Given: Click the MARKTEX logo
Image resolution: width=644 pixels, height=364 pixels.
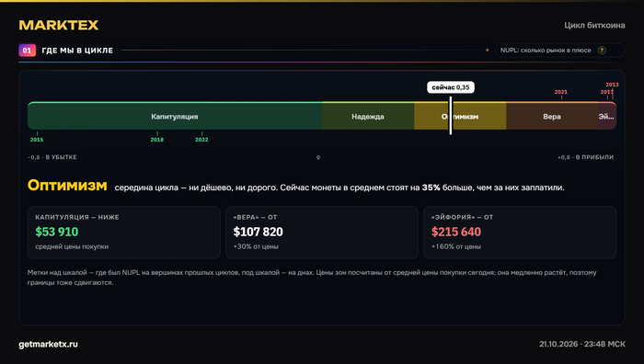Looking at the screenshot, I should 58,25.
